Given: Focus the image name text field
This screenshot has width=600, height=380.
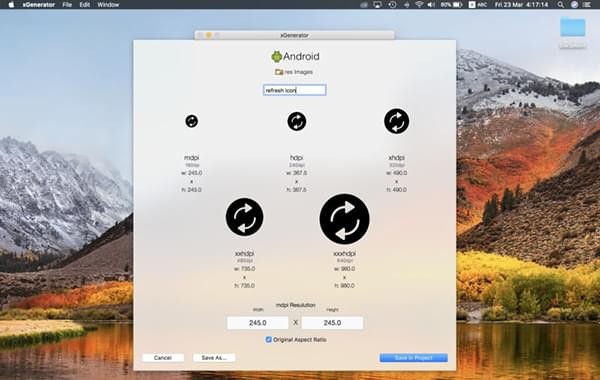Looking at the screenshot, I should click(x=295, y=90).
